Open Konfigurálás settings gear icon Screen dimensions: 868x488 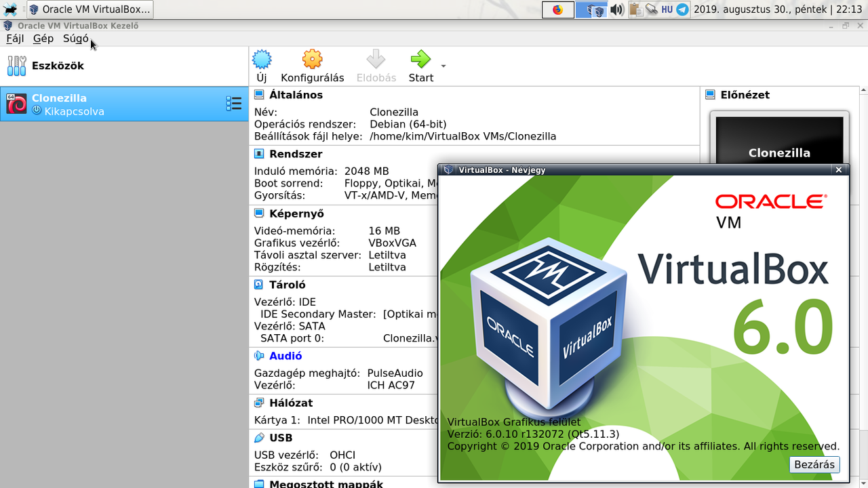[312, 60]
